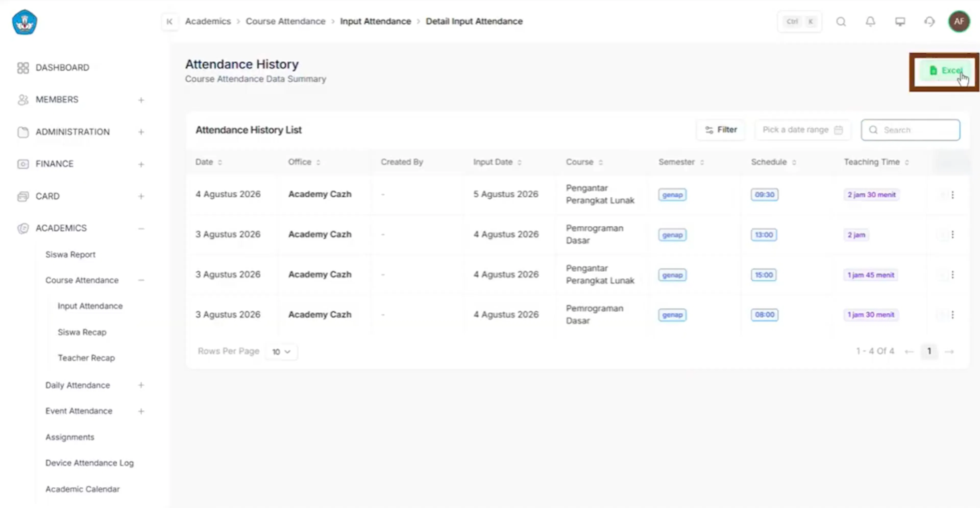
Task: Open the Members menu item
Action: (x=57, y=100)
